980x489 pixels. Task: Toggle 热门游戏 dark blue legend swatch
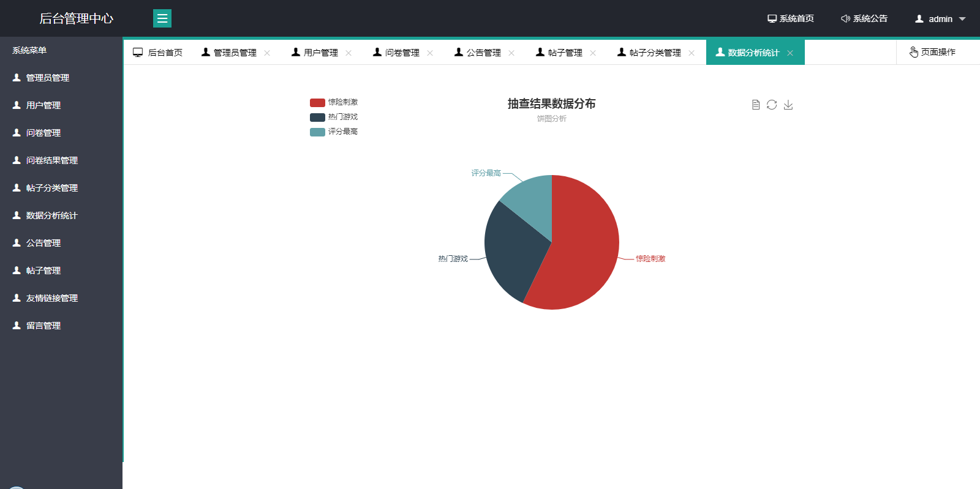tap(317, 118)
